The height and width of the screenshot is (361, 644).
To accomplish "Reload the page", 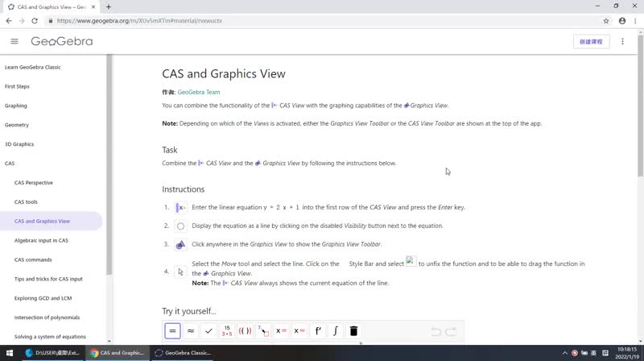I will point(35,21).
